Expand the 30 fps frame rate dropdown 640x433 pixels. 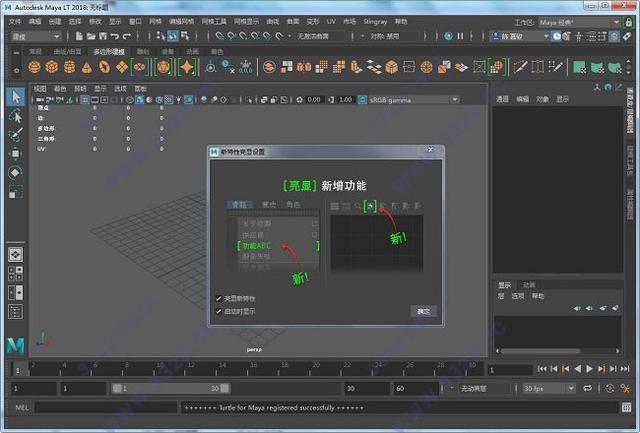pyautogui.click(x=548, y=387)
